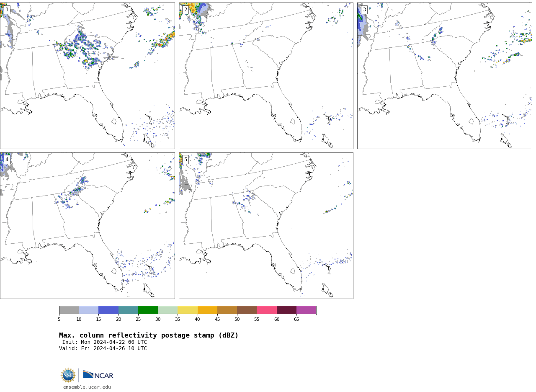Open ensemble member 5 reflectivity map
This screenshot has height=392, width=536.
tap(266, 226)
